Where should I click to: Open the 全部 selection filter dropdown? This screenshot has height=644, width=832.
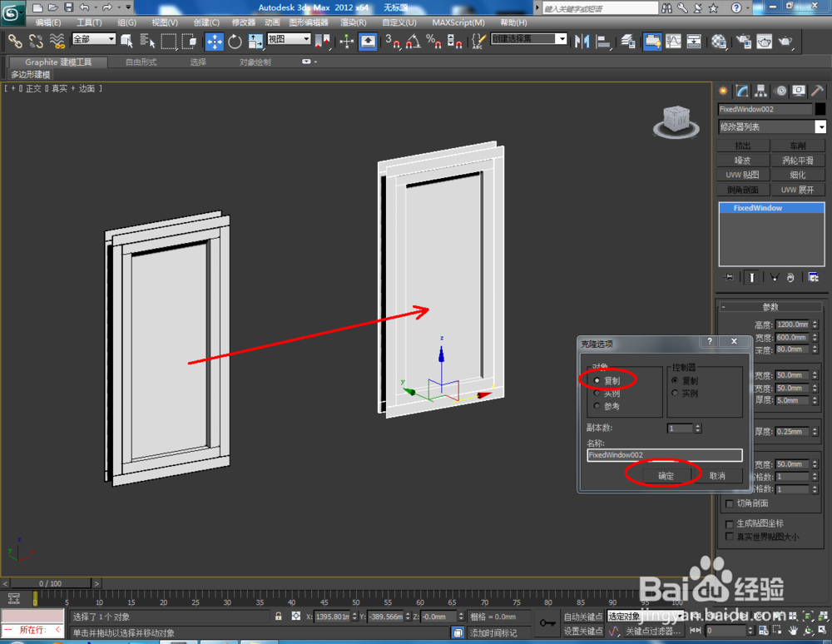click(x=94, y=39)
